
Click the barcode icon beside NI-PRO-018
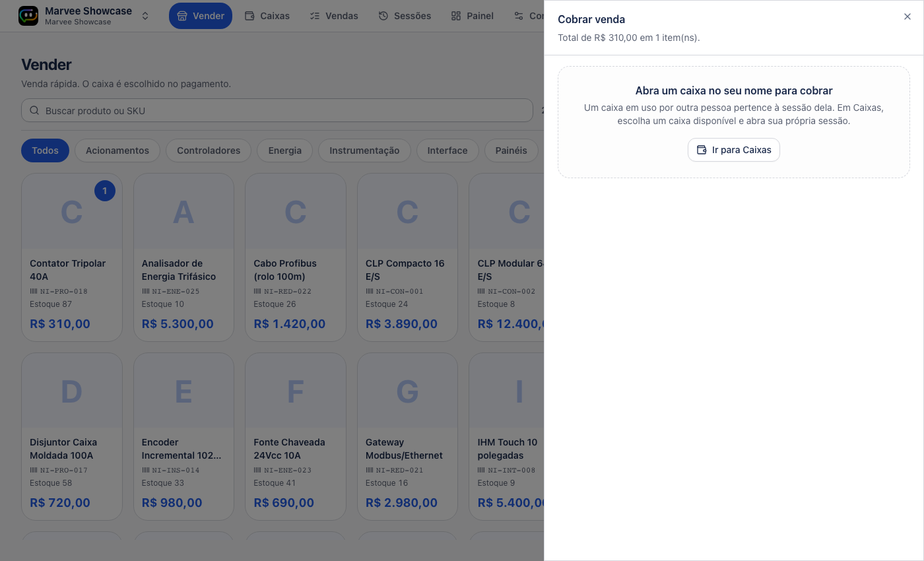(x=34, y=291)
